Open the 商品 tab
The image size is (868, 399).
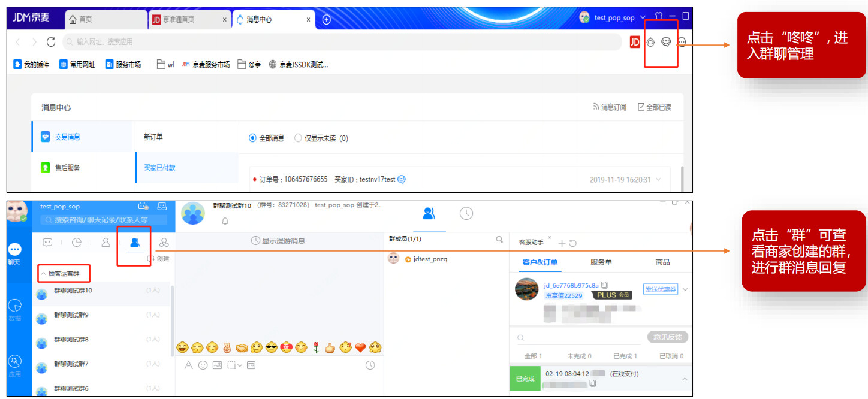(x=662, y=262)
